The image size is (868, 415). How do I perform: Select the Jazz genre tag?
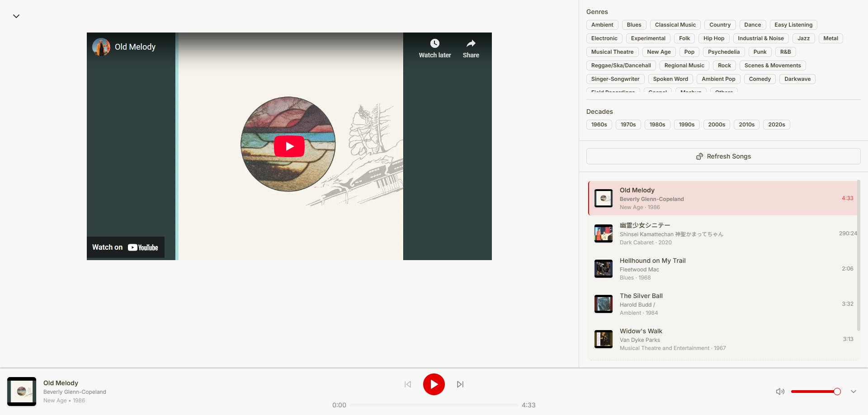click(803, 38)
